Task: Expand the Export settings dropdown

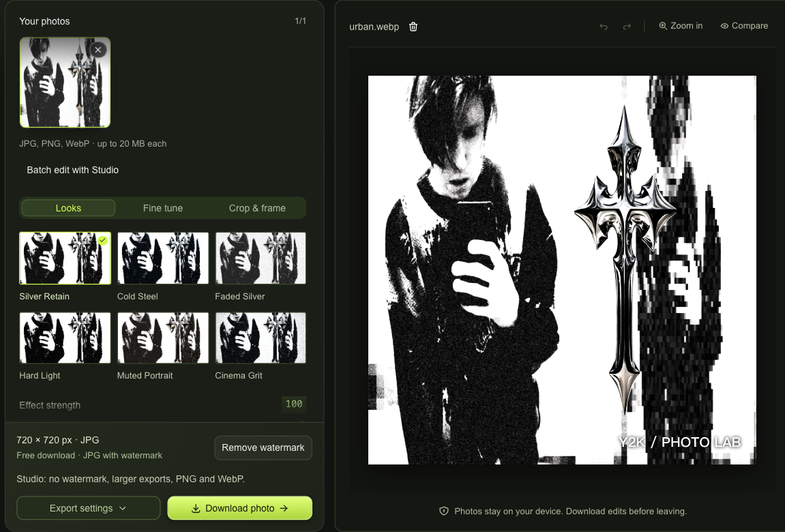Action: point(88,509)
